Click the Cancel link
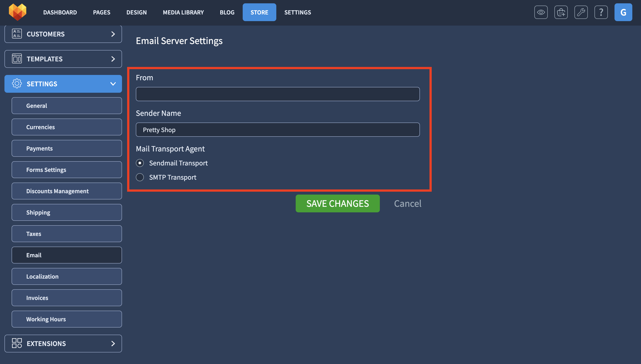This screenshot has height=364, width=641. tap(407, 203)
